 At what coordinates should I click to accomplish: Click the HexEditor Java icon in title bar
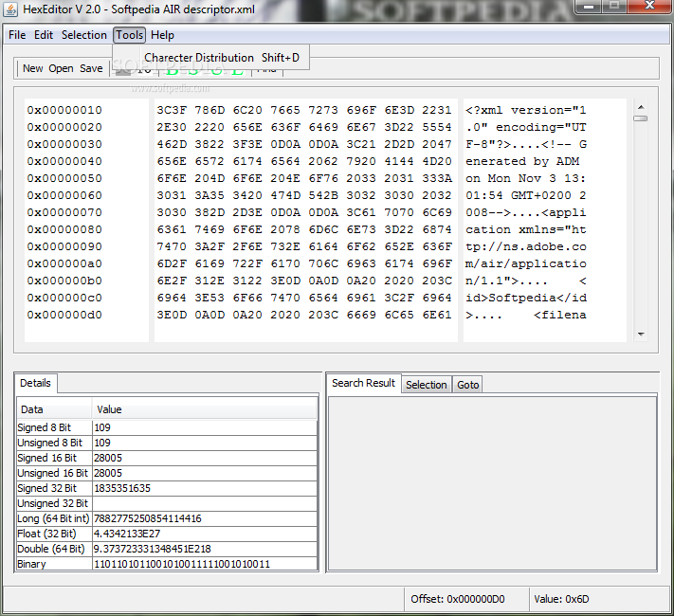pyautogui.click(x=10, y=9)
